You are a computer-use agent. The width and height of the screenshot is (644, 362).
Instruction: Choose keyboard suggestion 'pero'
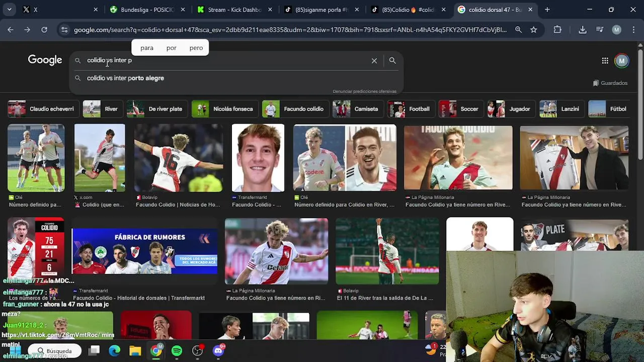point(196,48)
